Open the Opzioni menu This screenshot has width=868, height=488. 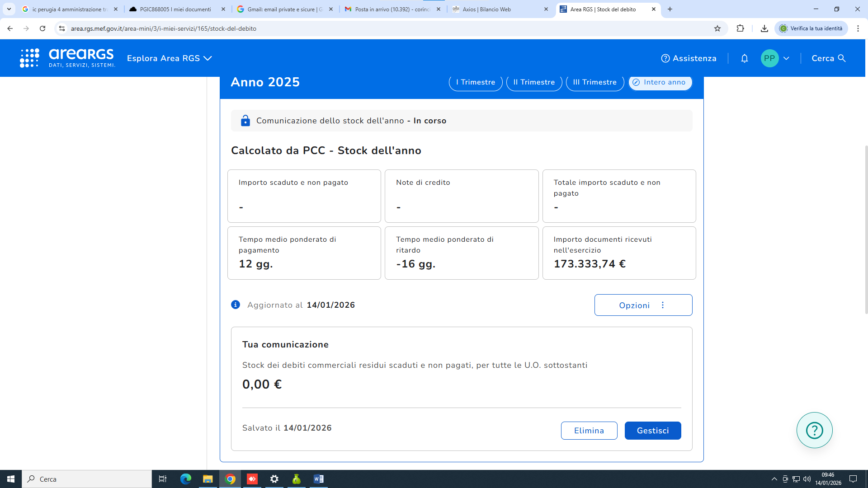point(643,305)
